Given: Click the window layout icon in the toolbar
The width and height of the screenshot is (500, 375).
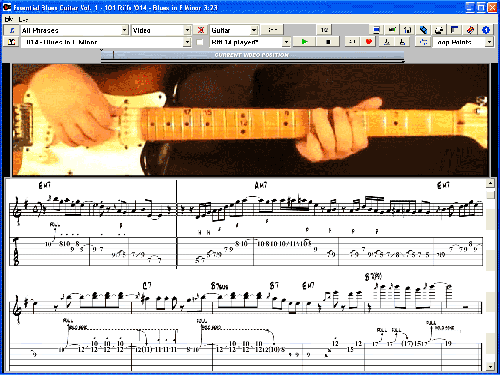Looking at the screenshot, I should (x=455, y=30).
